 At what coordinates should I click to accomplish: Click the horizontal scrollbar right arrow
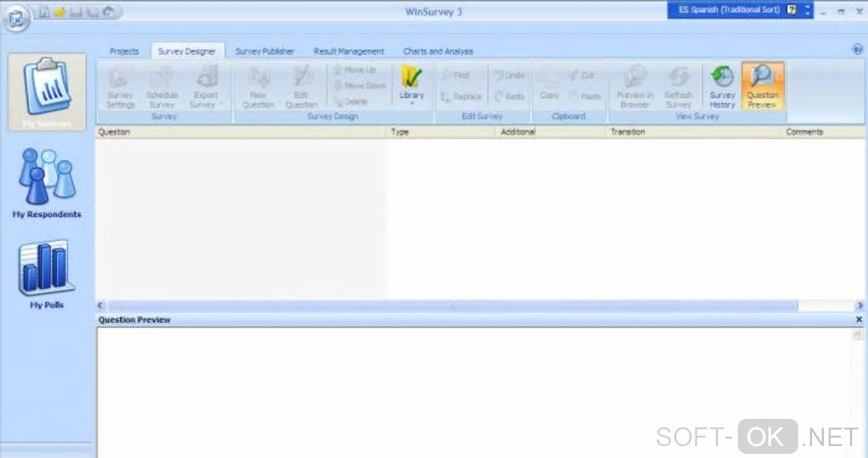(859, 305)
